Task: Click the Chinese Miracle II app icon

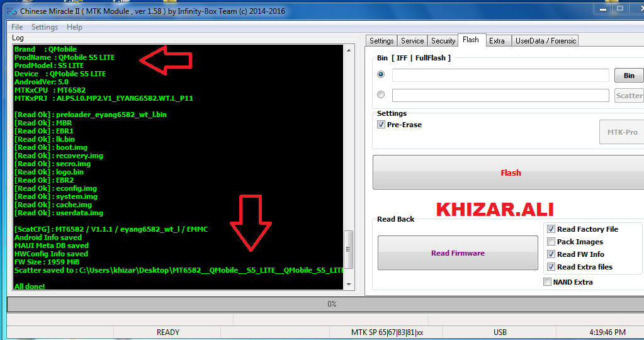Action: [x=12, y=11]
